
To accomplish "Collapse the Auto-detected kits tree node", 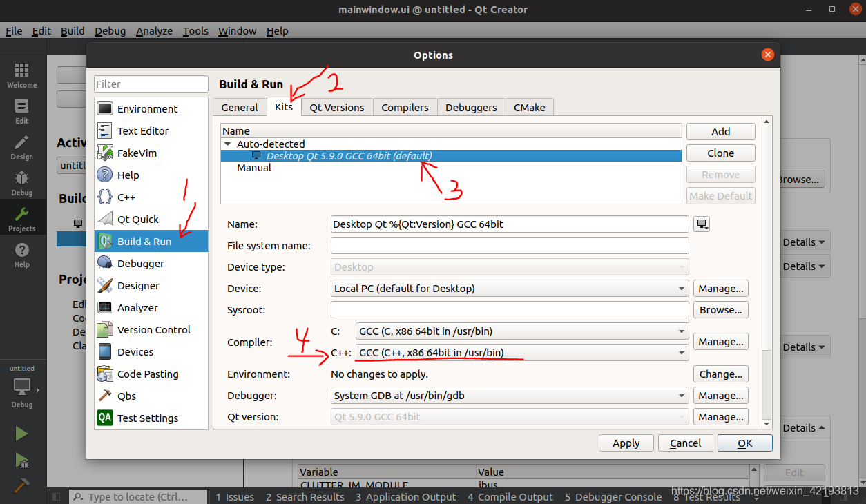I will tap(227, 144).
